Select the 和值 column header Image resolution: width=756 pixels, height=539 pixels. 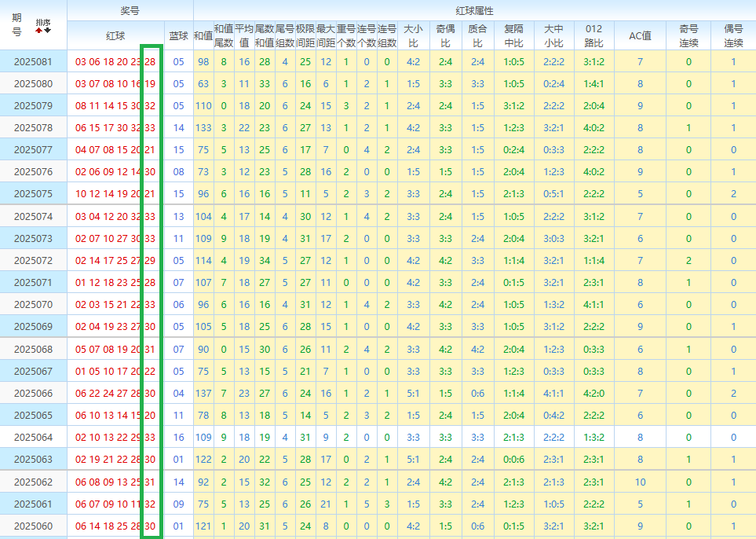click(203, 35)
